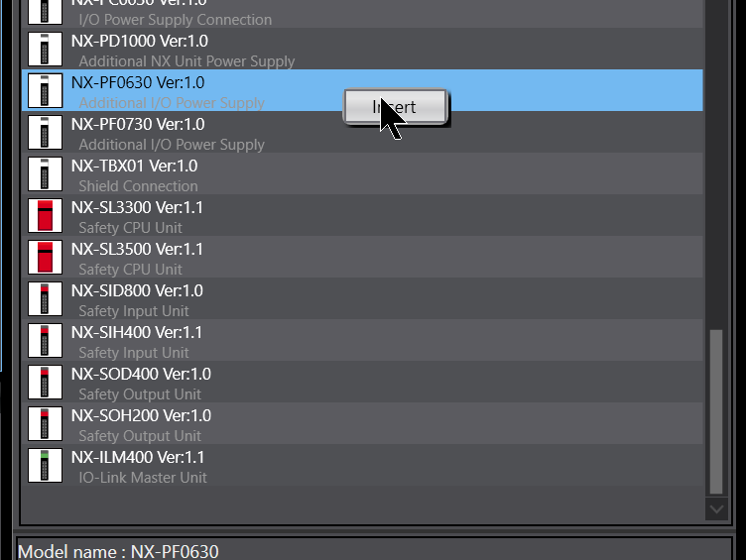Screen dimensions: 746x560
Task: Choose NX-PF0730 Ver:1.0 list entry
Action: [x=362, y=132]
